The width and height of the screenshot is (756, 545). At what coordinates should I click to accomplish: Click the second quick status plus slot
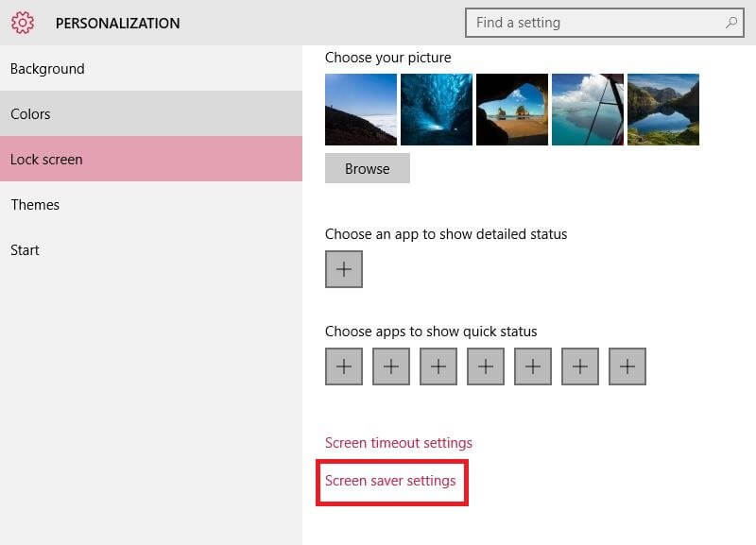tap(391, 366)
